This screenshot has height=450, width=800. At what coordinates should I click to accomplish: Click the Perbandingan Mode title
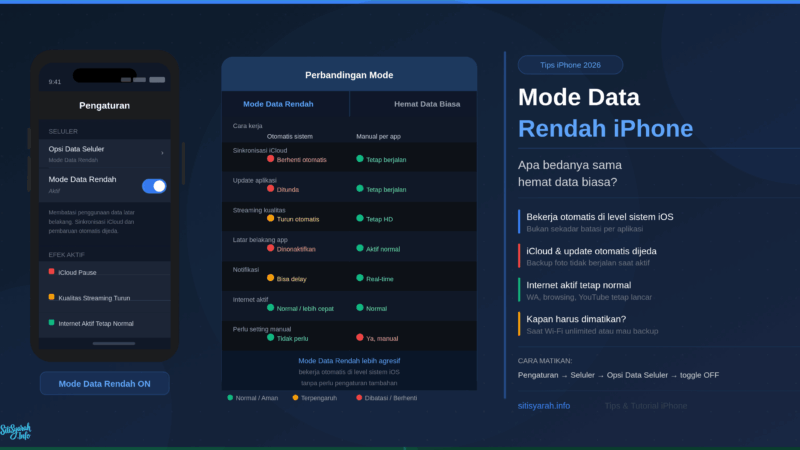pyautogui.click(x=349, y=75)
